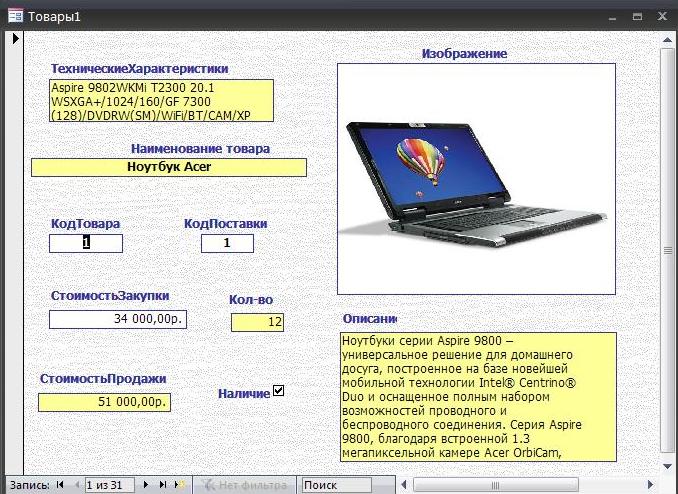Click the 'Изображение' label

point(464,54)
